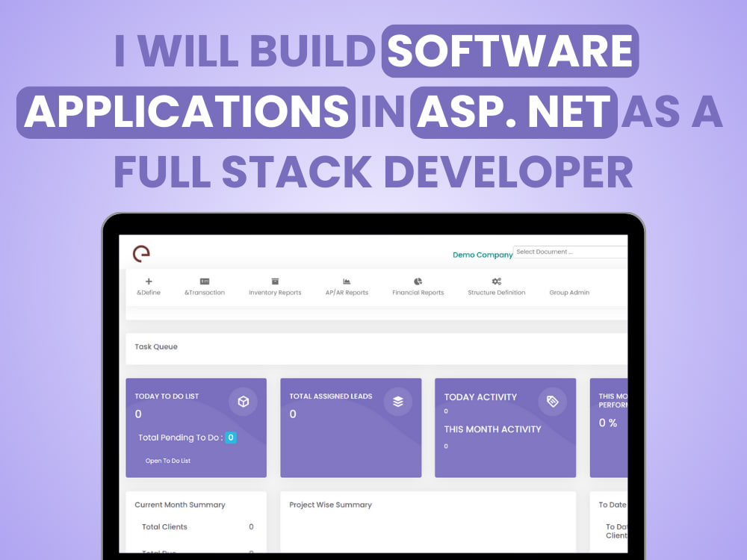Screen dimensions: 747x560
Task: Open the &Transaction menu
Action: pos(205,293)
